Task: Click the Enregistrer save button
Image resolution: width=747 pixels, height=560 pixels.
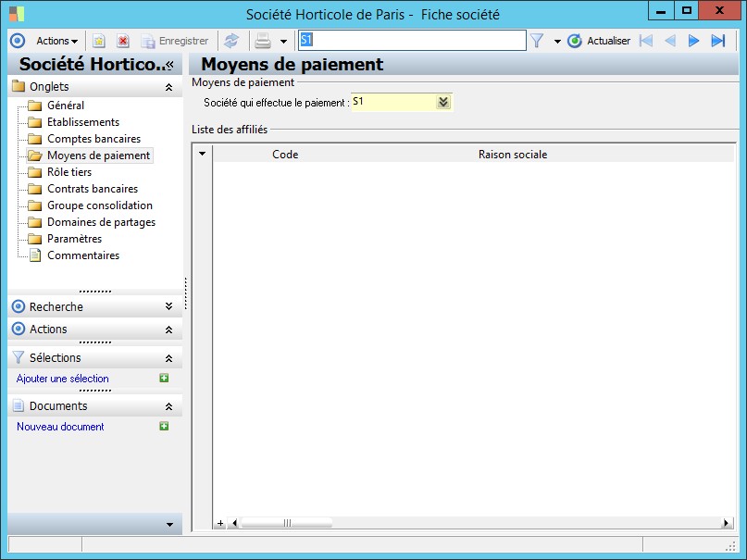Action: coord(175,41)
